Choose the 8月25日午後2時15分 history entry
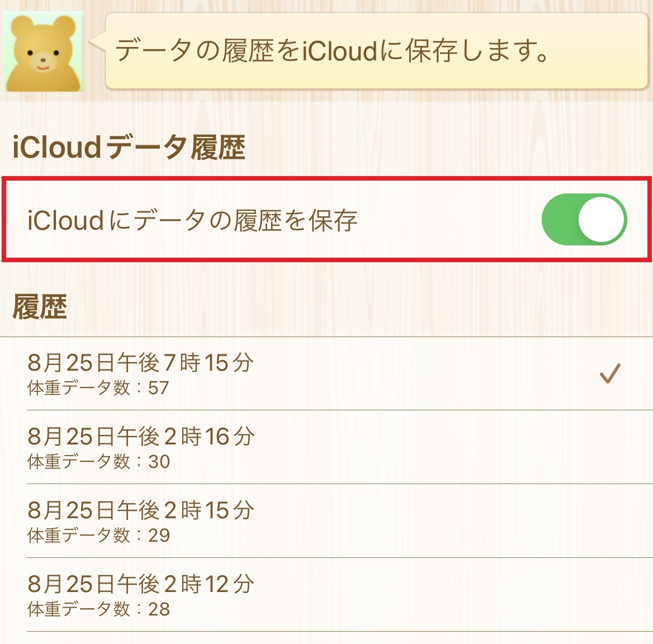This screenshot has width=653, height=644. click(x=141, y=510)
